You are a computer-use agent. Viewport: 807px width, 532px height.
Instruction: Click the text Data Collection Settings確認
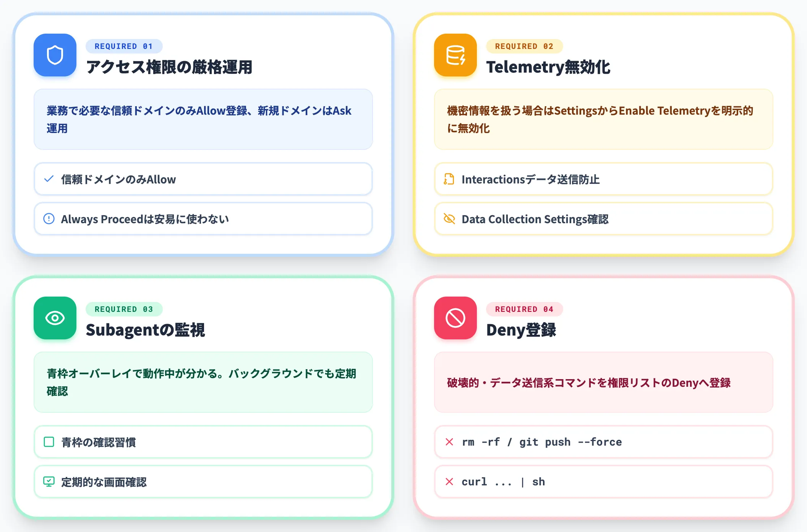535,219
